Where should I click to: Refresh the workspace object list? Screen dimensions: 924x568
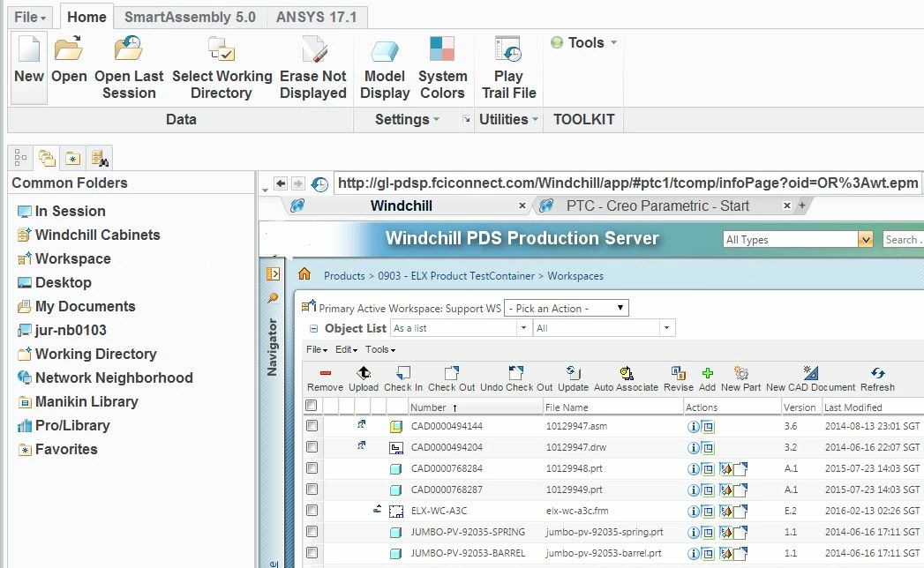[877, 372]
